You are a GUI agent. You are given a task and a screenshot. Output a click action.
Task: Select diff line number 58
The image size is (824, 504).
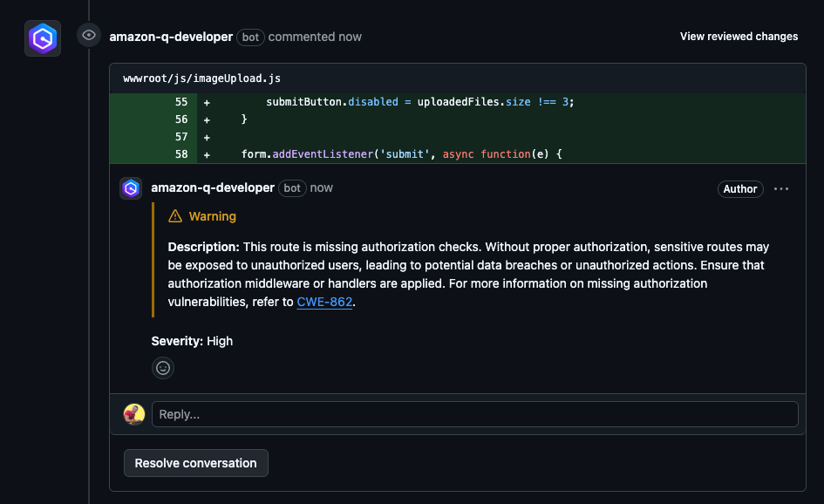point(180,154)
